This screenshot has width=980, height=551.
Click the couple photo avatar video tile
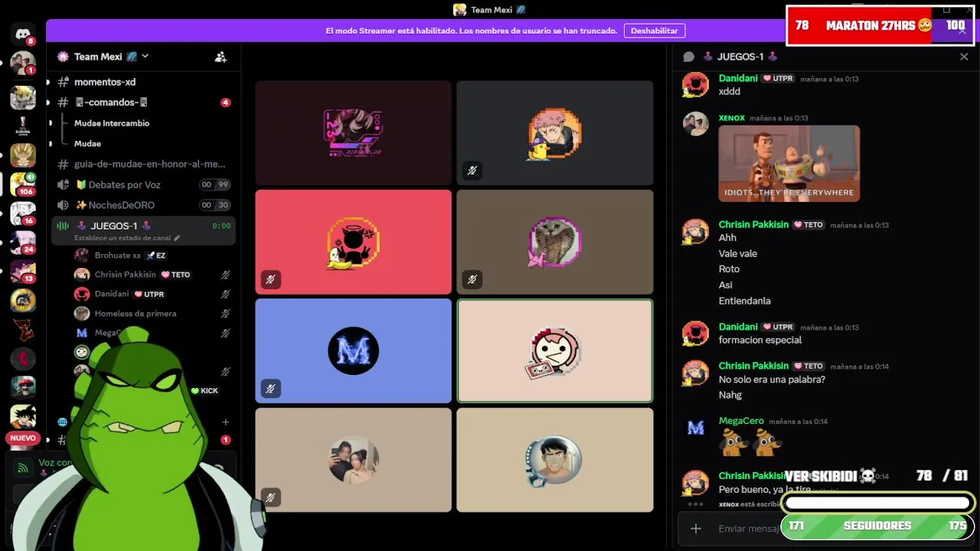tap(354, 460)
